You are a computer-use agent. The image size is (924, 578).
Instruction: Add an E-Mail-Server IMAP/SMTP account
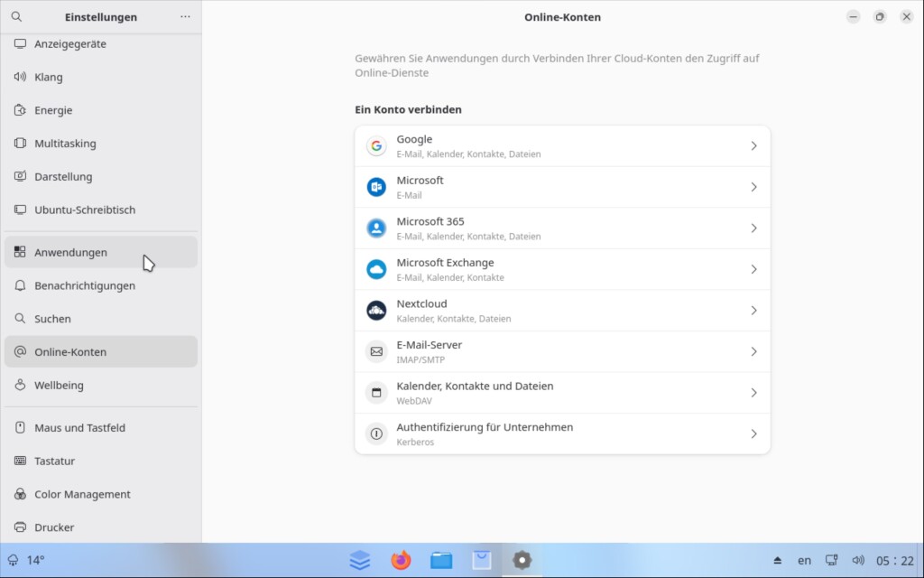pos(562,351)
